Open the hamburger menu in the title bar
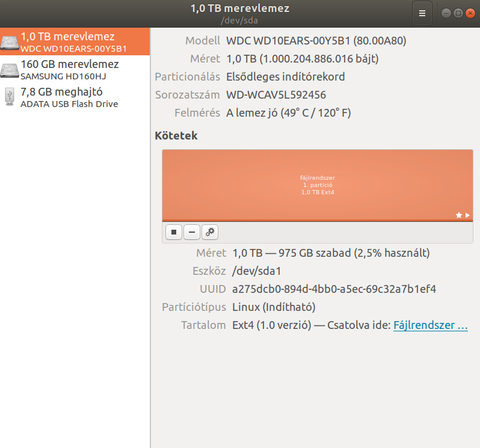Viewport: 480px width, 448px height. tap(422, 13)
